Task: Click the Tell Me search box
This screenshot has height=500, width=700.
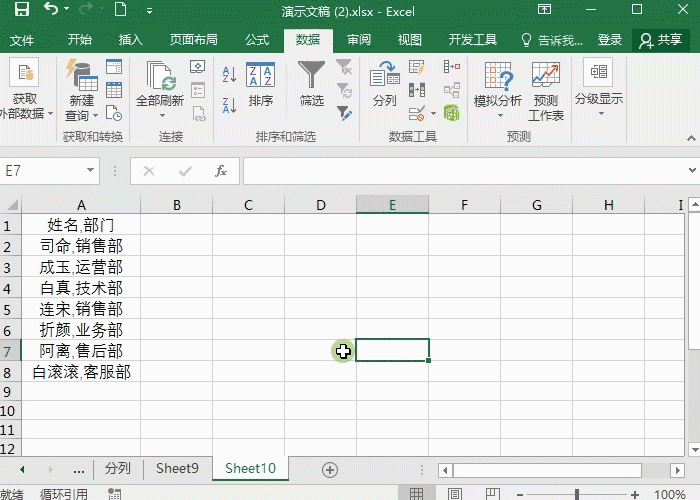Action: point(552,40)
